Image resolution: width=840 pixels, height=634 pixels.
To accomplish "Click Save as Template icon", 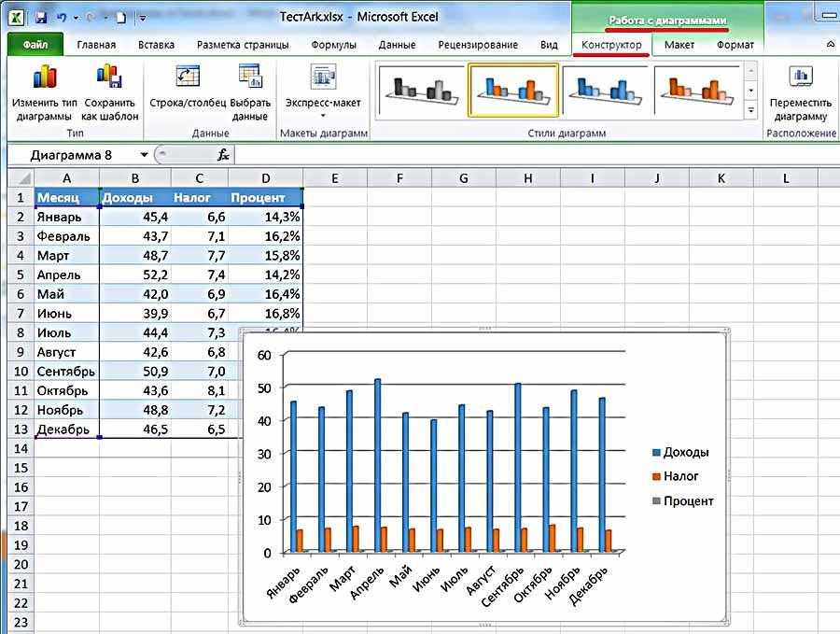I will pyautogui.click(x=109, y=77).
